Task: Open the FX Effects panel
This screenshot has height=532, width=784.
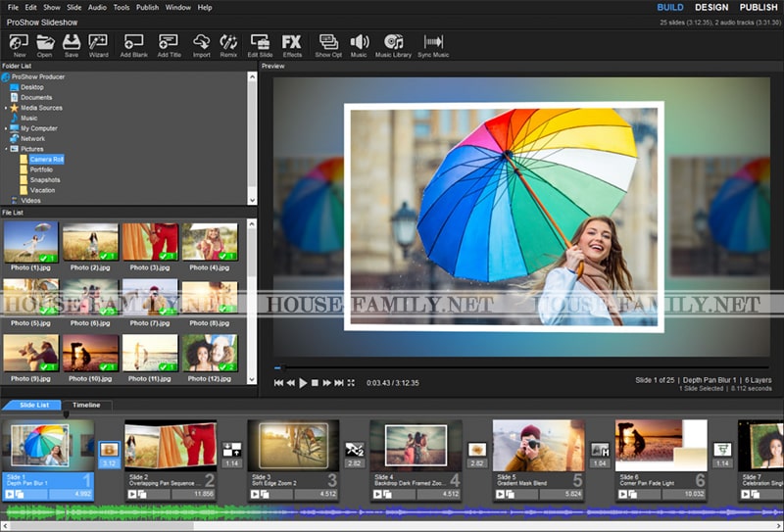Action: pos(292,45)
